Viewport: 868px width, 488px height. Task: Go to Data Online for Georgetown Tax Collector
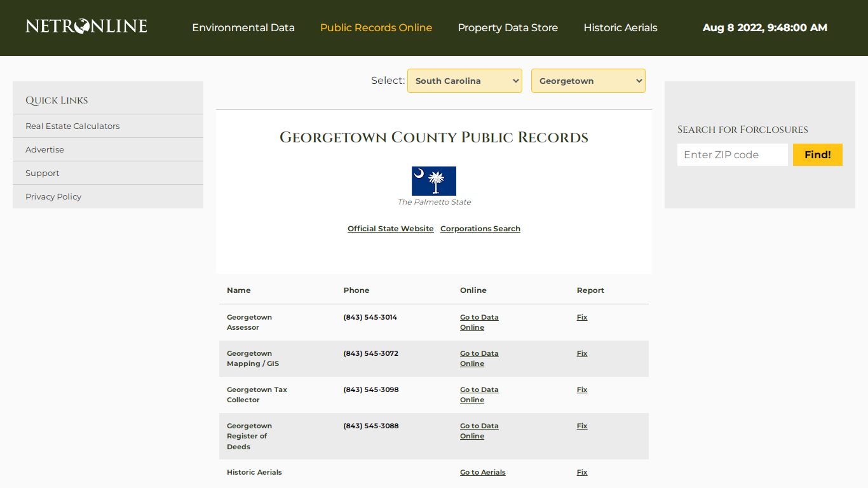pyautogui.click(x=479, y=395)
